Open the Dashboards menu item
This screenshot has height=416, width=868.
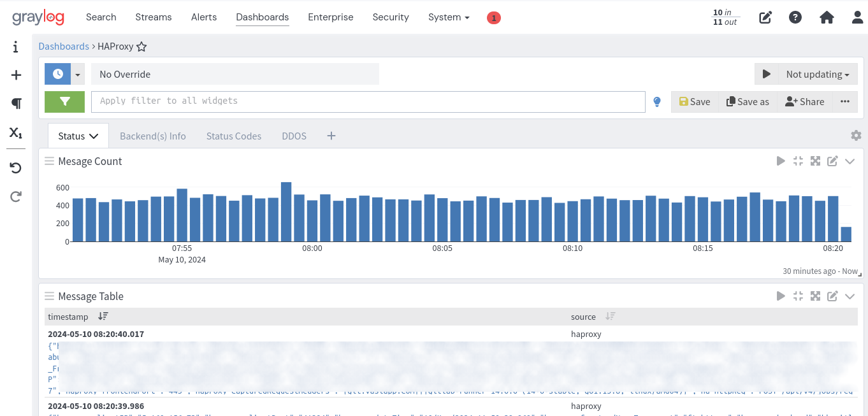point(263,17)
